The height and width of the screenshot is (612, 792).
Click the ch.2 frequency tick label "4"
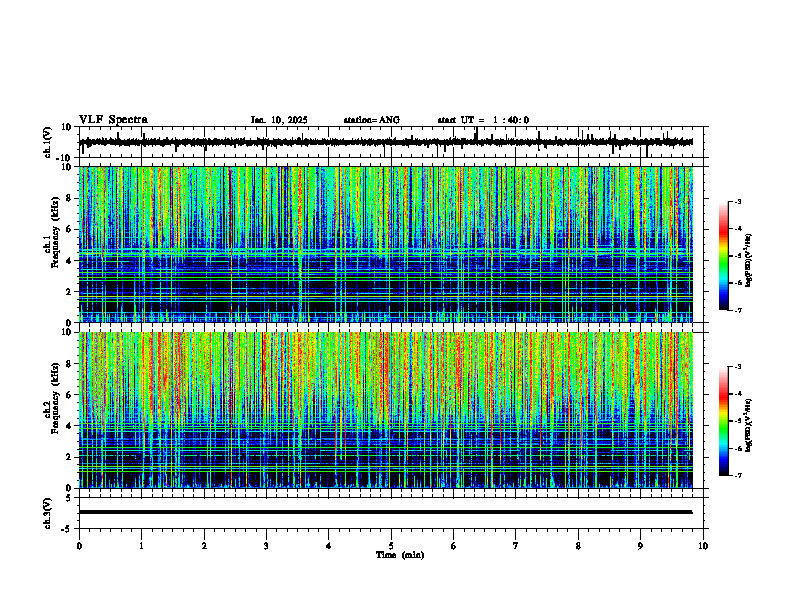(x=70, y=426)
